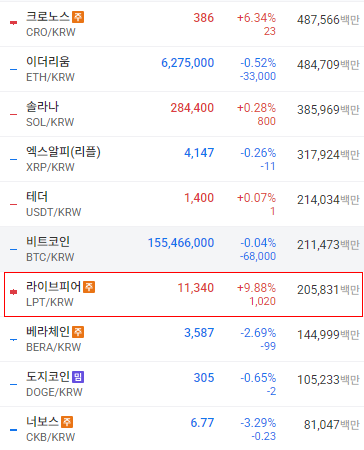Screen dimensions: 364x450
Task: Open the DOGE/KRW trading pair
Action: click(54, 392)
